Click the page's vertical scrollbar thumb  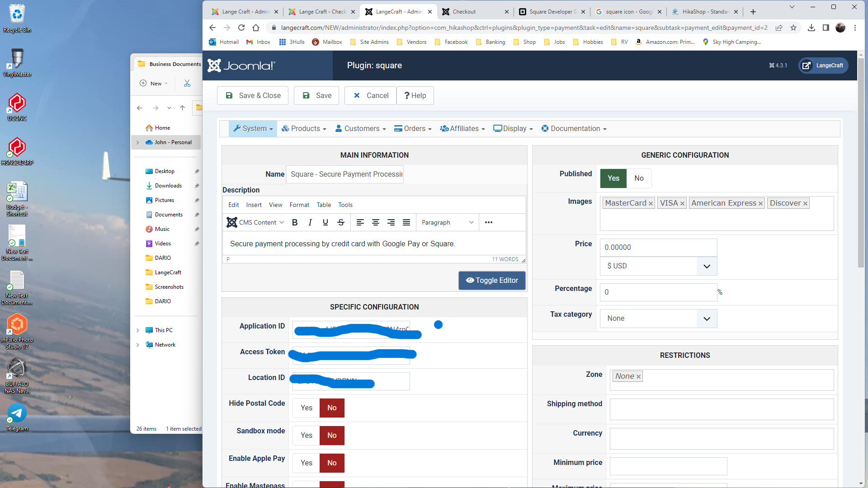(861, 163)
